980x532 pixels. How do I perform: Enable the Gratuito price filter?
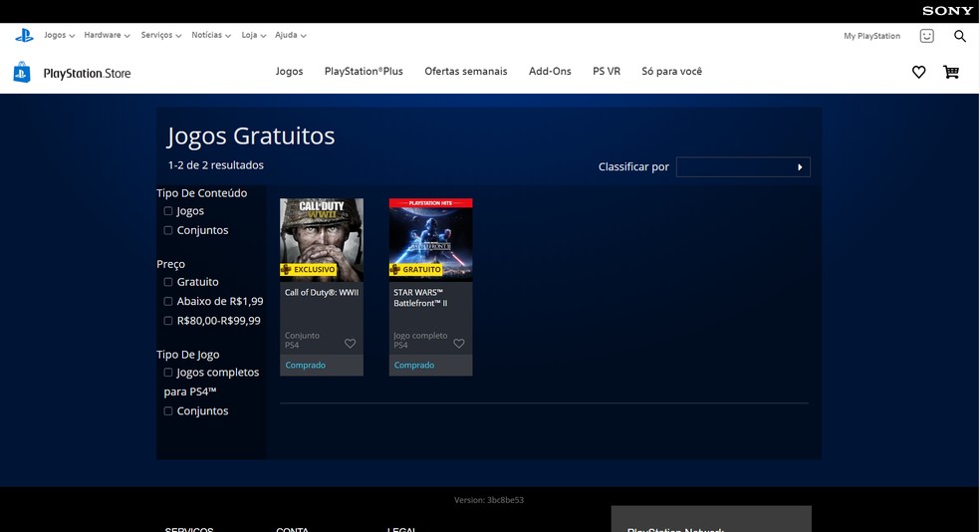tap(168, 283)
